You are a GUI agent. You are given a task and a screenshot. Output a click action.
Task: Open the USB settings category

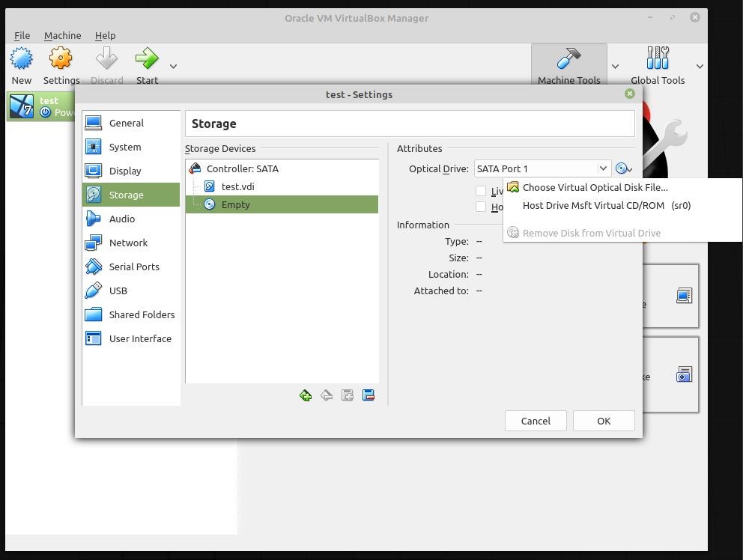point(131,291)
